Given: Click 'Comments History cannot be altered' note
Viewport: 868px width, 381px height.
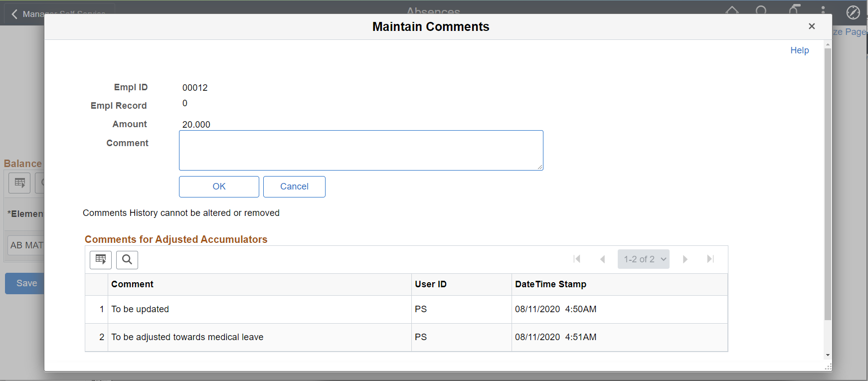Looking at the screenshot, I should [181, 213].
